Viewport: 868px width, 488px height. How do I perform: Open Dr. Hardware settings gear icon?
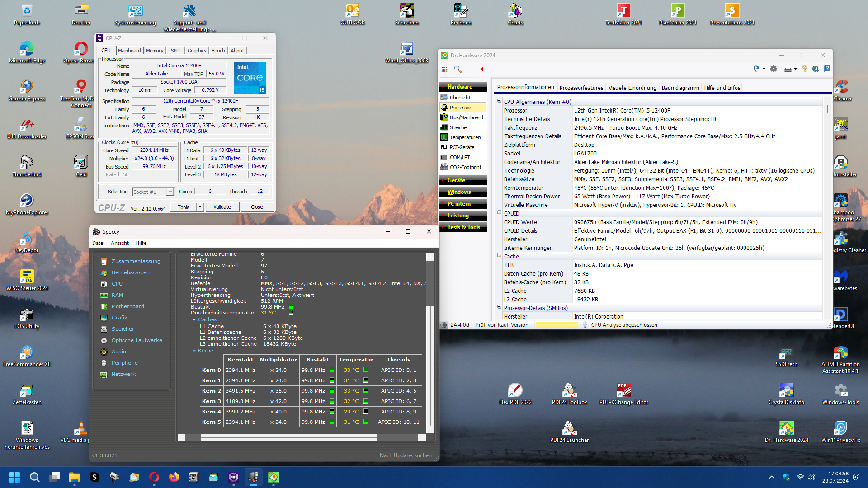click(774, 69)
